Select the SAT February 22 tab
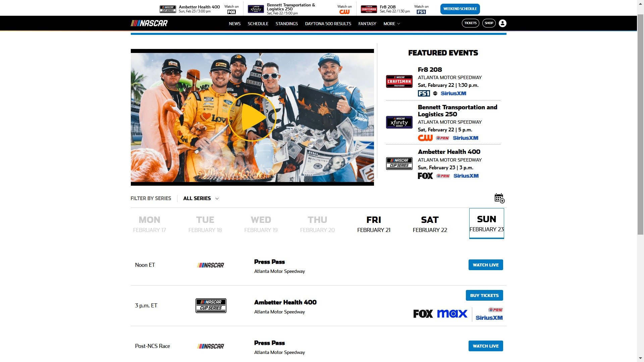This screenshot has width=644, height=362. (x=430, y=224)
